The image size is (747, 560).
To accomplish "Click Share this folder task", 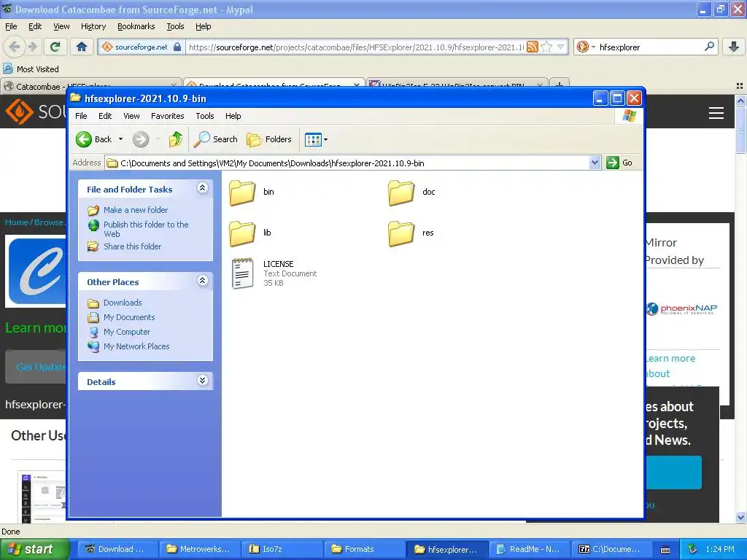I will (133, 246).
